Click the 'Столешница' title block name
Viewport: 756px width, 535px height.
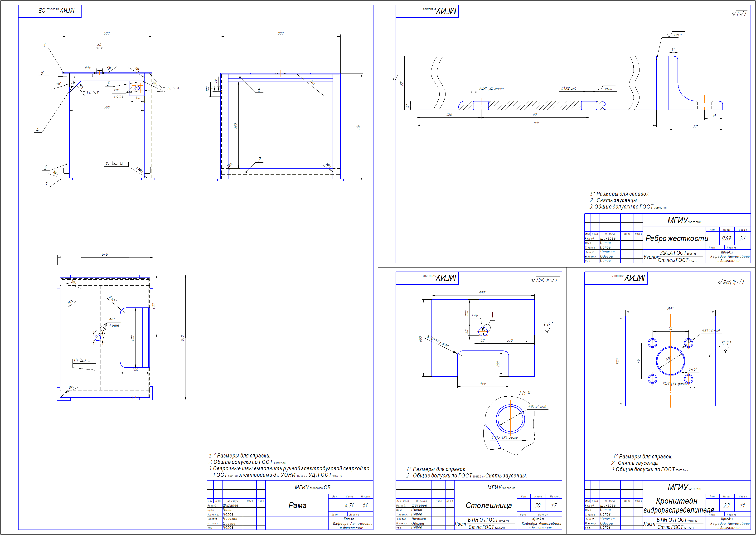(489, 505)
